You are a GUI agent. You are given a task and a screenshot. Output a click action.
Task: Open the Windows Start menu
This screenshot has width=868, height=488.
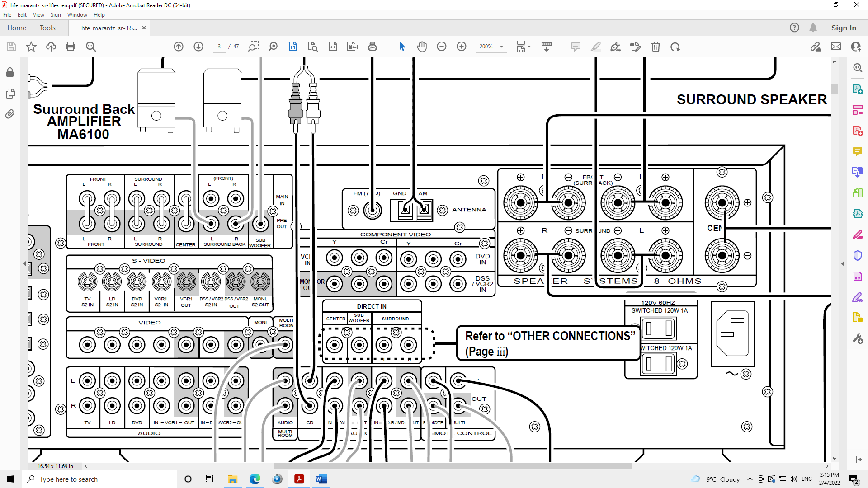(x=11, y=479)
